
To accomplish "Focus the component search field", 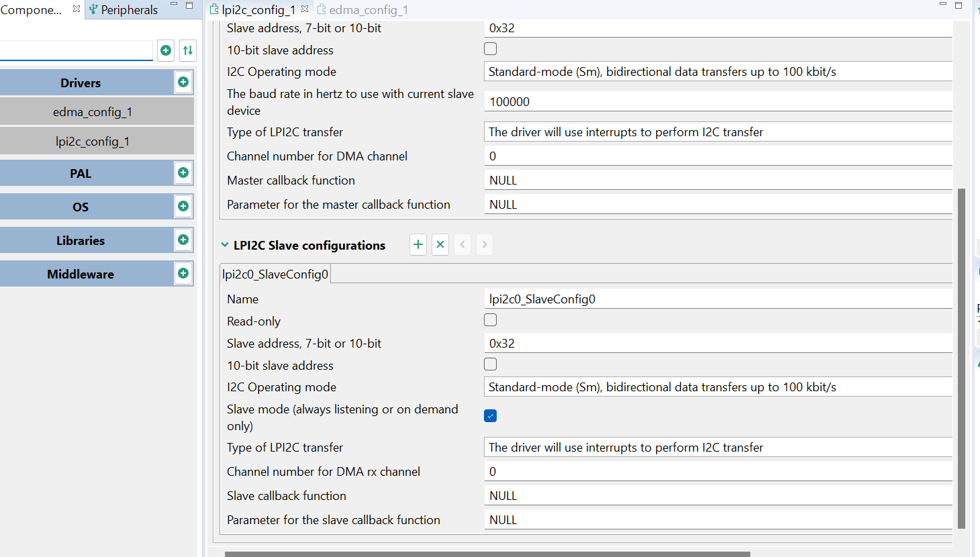I will (x=77, y=50).
